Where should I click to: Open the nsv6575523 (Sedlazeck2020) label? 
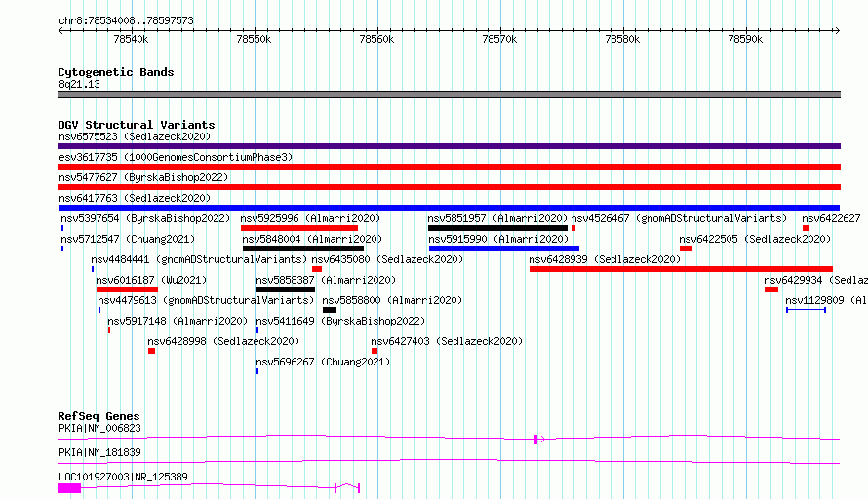click(135, 136)
